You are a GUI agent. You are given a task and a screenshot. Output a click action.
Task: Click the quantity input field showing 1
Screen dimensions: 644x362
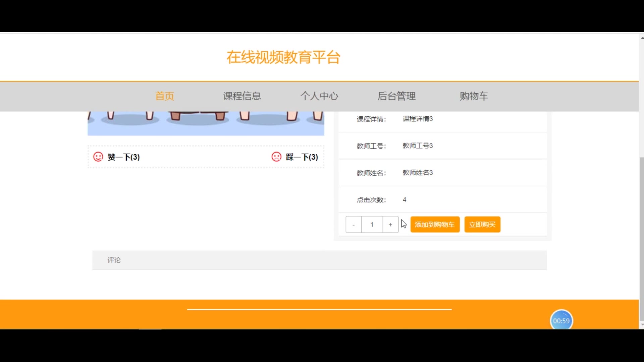[372, 225]
